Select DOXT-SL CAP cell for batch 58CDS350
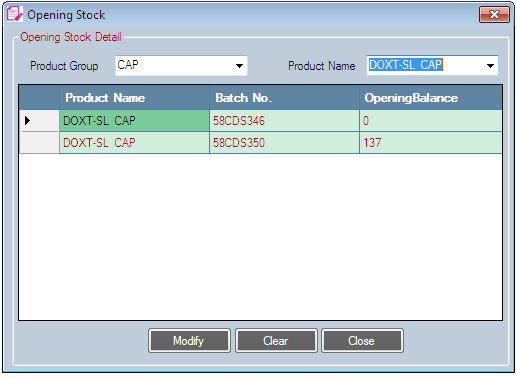Image resolution: width=517 pixels, height=378 pixels. [134, 143]
